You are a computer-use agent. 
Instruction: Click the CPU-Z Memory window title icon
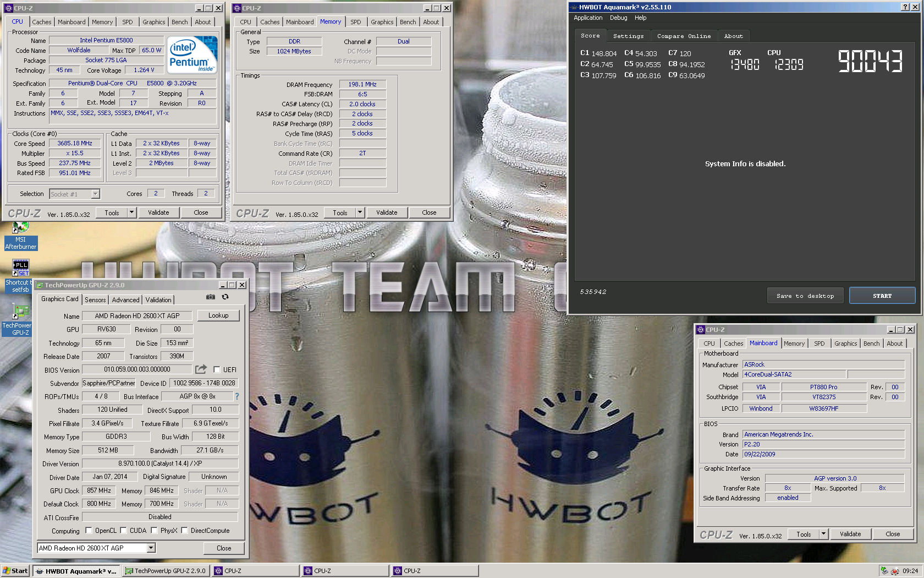point(237,8)
